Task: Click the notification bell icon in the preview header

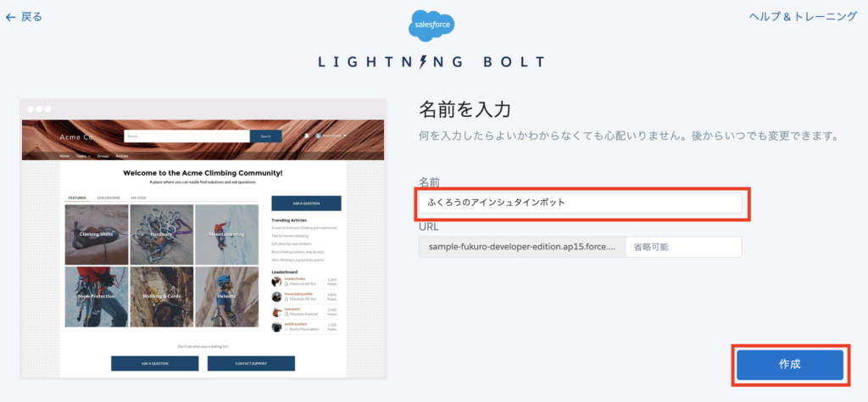Action: (306, 136)
